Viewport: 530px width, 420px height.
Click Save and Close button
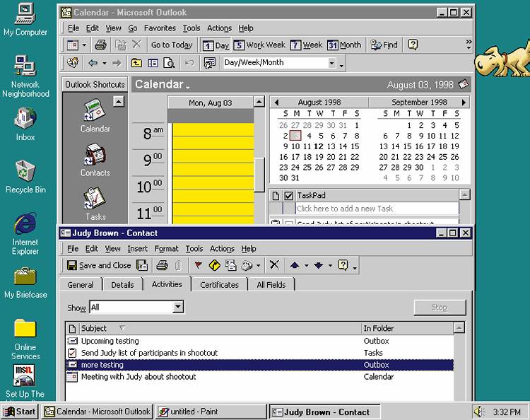[x=99, y=265]
